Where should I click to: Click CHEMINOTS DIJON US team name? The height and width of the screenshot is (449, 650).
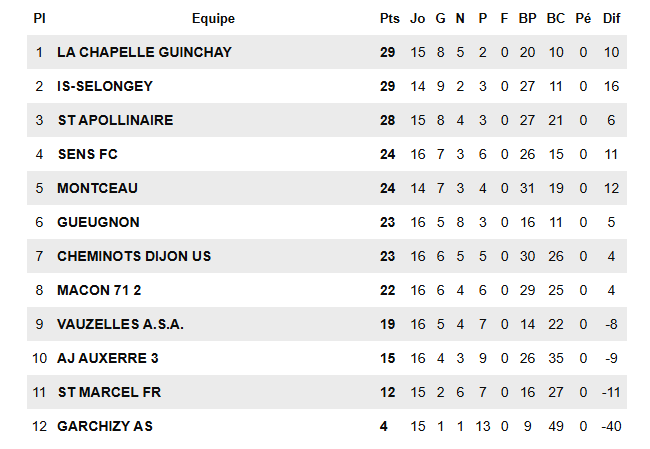click(134, 256)
